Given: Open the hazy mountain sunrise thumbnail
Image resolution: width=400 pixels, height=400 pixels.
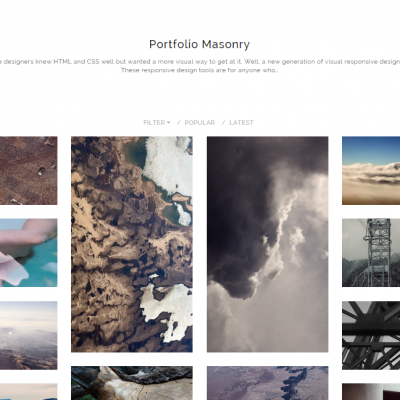Looking at the screenshot, I should (x=29, y=335).
